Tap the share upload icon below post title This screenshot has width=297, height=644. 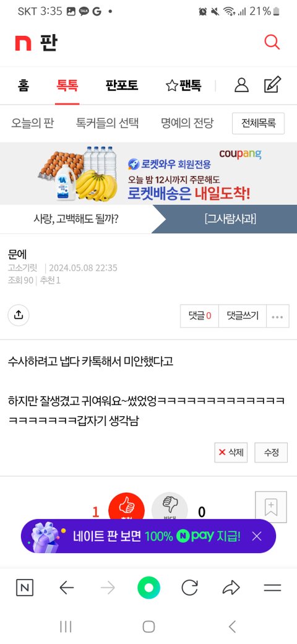point(19,315)
